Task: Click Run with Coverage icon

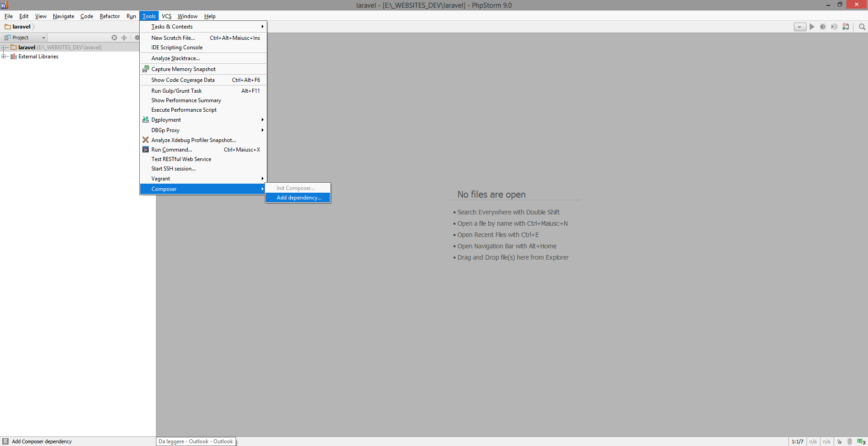Action: 835,27
